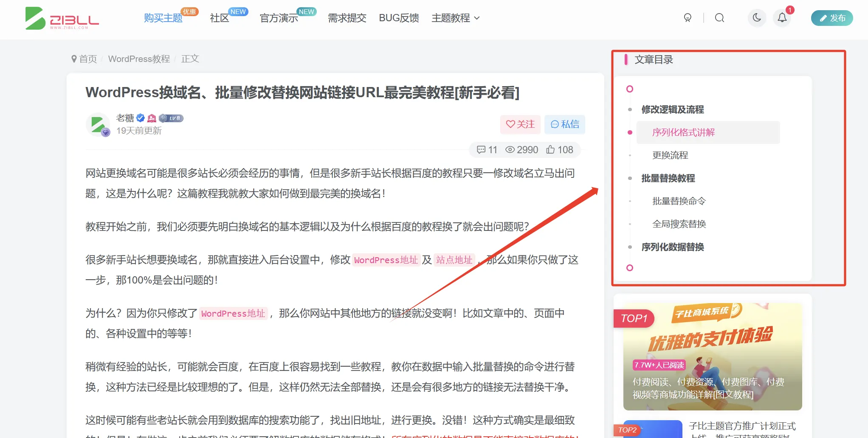The image size is (868, 438).
Task: Expand the 主题教程 dropdown menu
Action: [456, 18]
